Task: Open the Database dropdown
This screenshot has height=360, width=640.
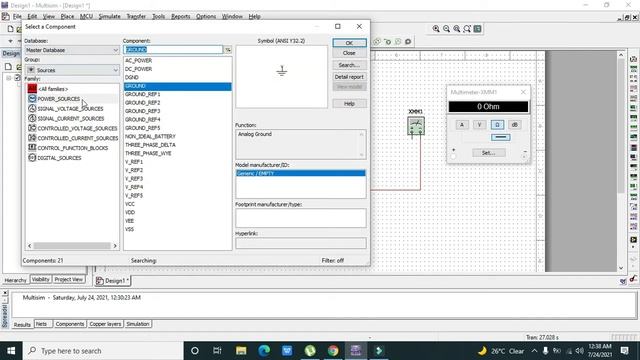Action: tap(72, 50)
